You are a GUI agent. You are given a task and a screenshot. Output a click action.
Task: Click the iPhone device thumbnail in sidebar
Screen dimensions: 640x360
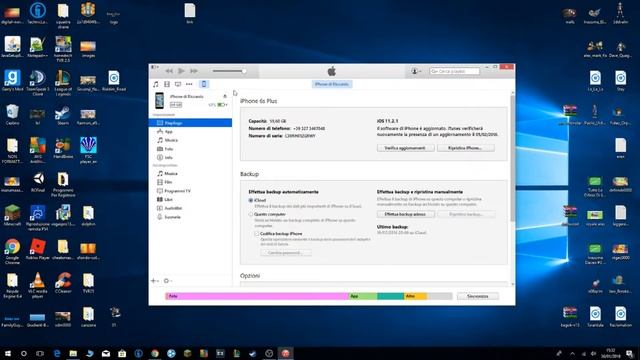160,100
